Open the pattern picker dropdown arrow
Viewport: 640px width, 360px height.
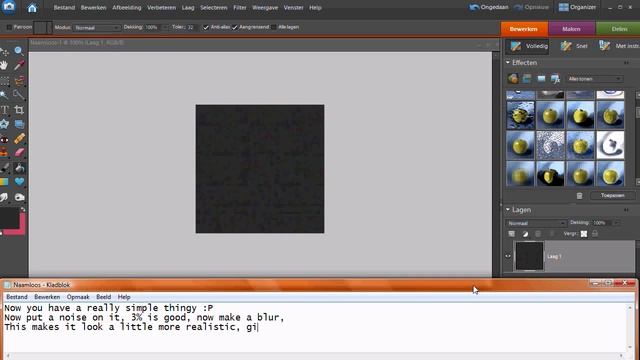click(49, 28)
